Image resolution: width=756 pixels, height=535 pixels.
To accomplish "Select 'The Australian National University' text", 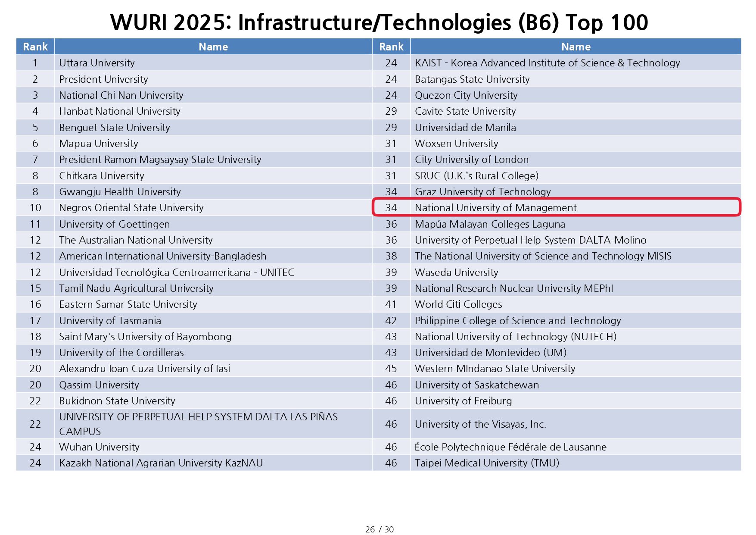I will pyautogui.click(x=136, y=240).
